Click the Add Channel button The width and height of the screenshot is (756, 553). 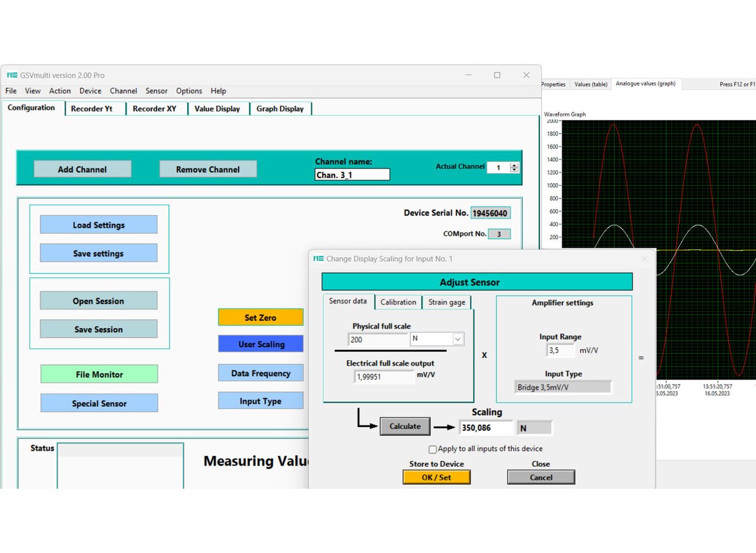click(82, 168)
